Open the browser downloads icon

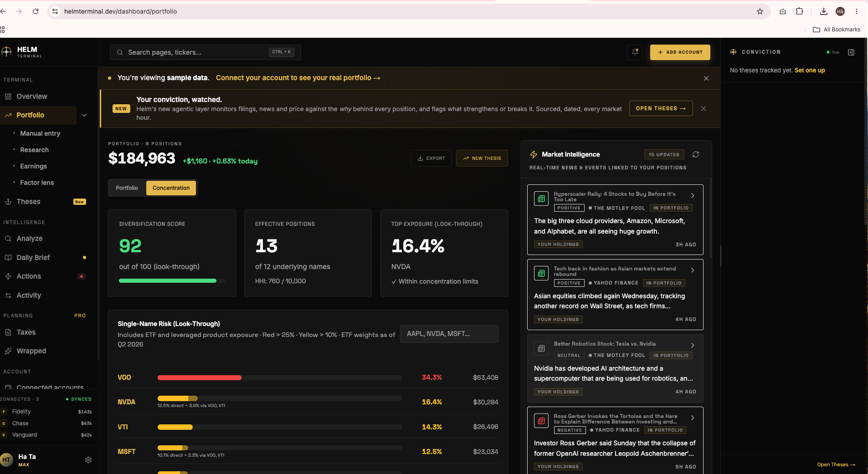823,11
